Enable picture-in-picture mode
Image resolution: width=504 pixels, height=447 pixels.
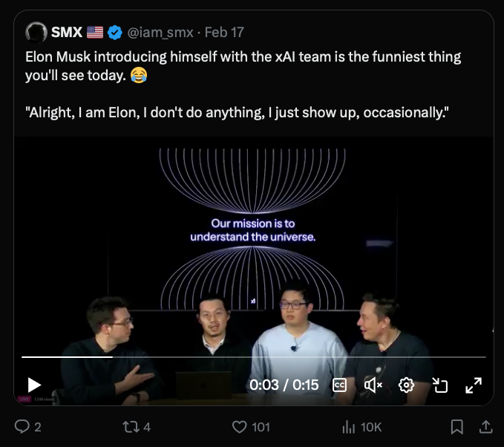pyautogui.click(x=440, y=385)
